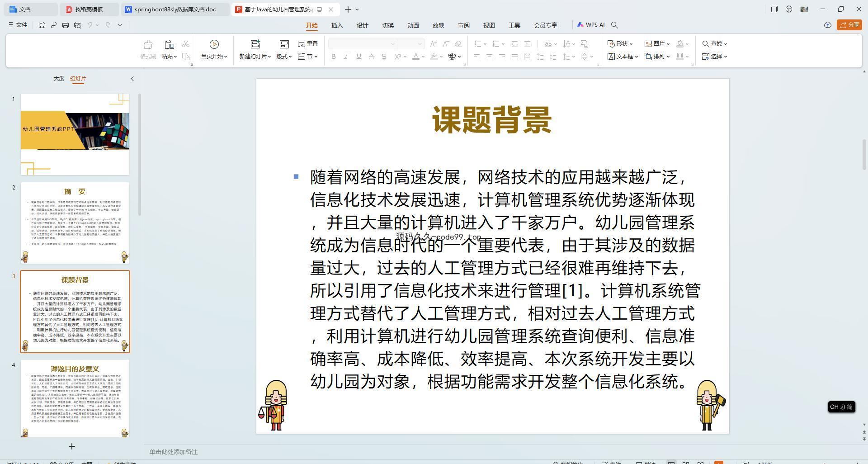The height and width of the screenshot is (464, 868).
Task: Open the 文本框 text box dropdown
Action: [x=623, y=57]
